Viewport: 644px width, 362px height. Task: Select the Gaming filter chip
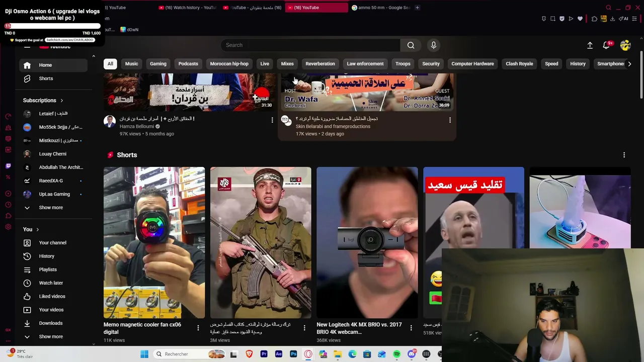click(158, 64)
